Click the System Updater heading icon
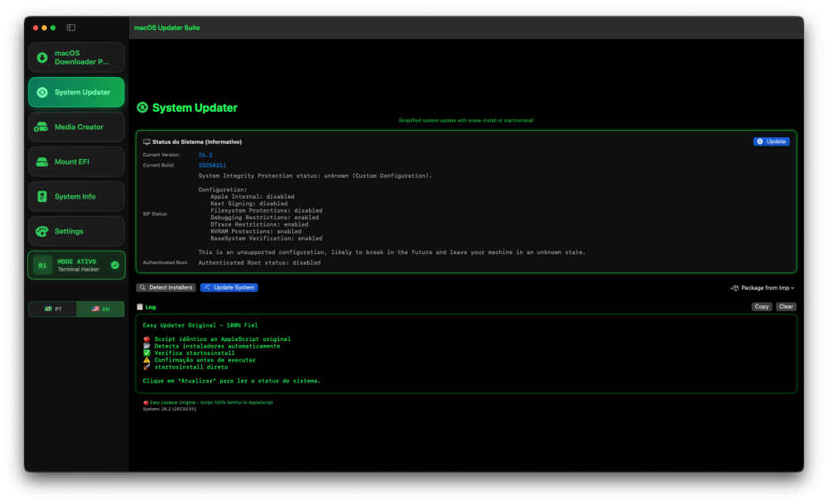The image size is (828, 504). tap(142, 108)
